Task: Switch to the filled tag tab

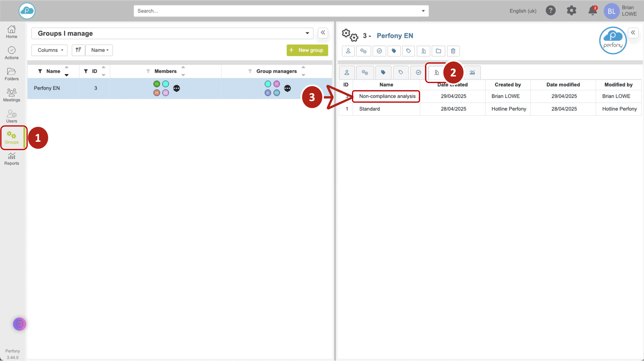Action: coord(383,73)
